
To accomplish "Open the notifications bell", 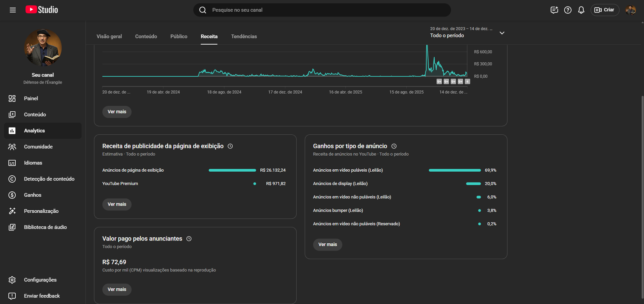I will coord(581,10).
